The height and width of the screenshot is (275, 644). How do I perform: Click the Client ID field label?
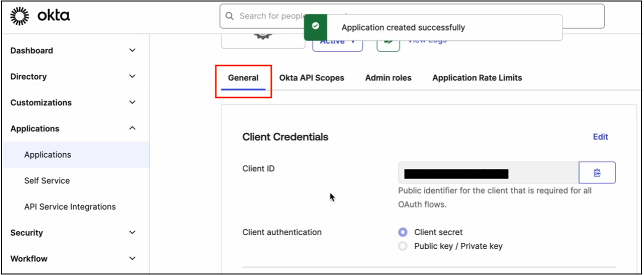pos(258,168)
